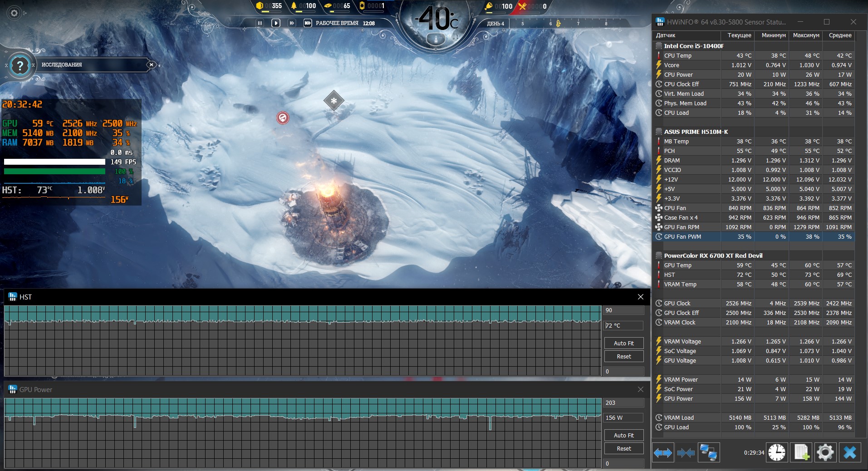Click the question mark help icon
The height and width of the screenshot is (471, 868).
[x=20, y=66]
